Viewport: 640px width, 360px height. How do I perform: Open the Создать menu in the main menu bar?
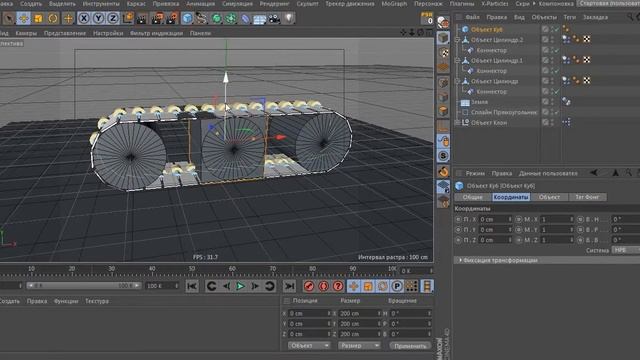point(31,4)
